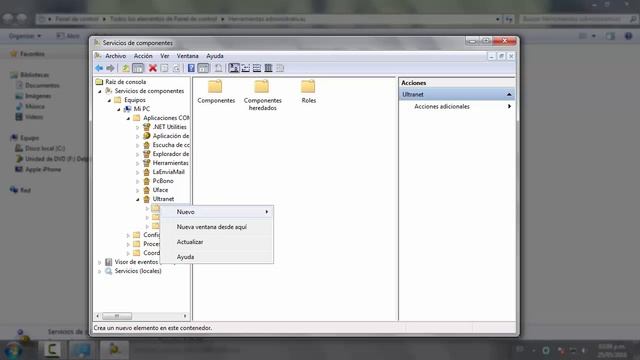Switch to Large Icons view in toolbar
Image resolution: width=640 pixels, height=360 pixels.
click(234, 68)
